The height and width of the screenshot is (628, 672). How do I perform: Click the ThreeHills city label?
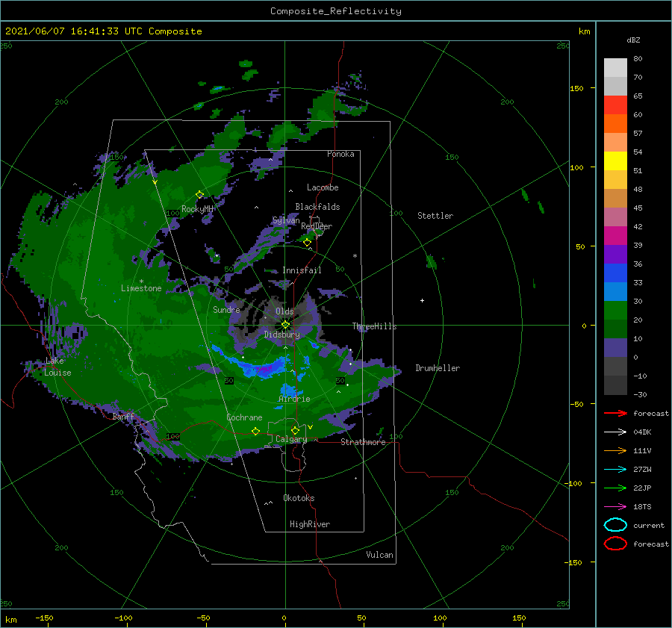pyautogui.click(x=374, y=326)
